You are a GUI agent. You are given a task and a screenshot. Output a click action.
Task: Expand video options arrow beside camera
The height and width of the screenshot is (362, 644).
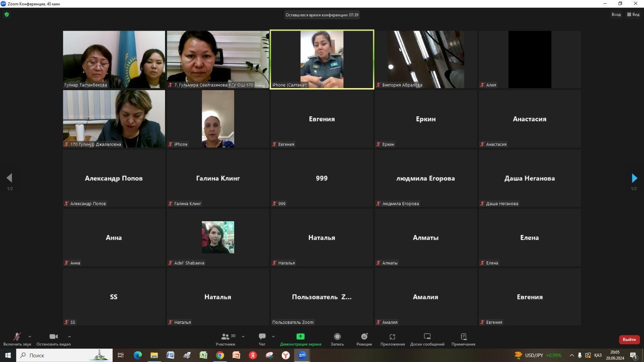point(69,337)
